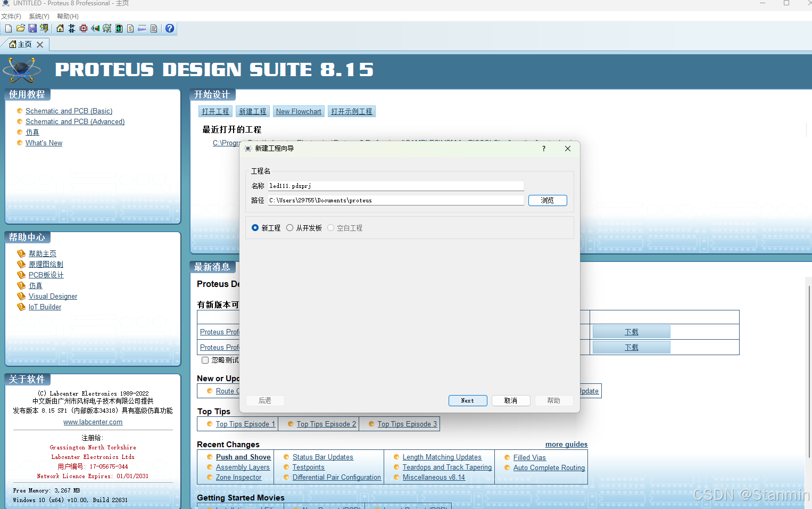This screenshot has height=509, width=812.
Task: Open the 文件(F) menu
Action: [11, 17]
